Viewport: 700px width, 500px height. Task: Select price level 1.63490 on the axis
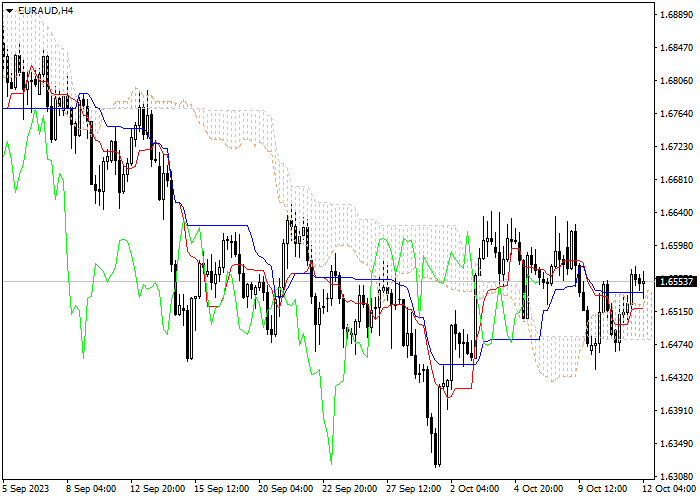tap(676, 444)
